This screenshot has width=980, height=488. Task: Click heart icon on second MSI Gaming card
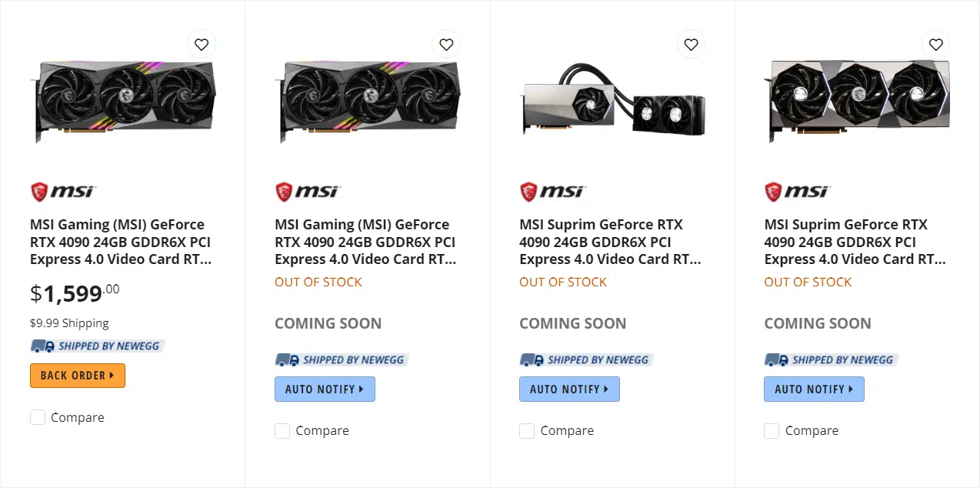446,45
